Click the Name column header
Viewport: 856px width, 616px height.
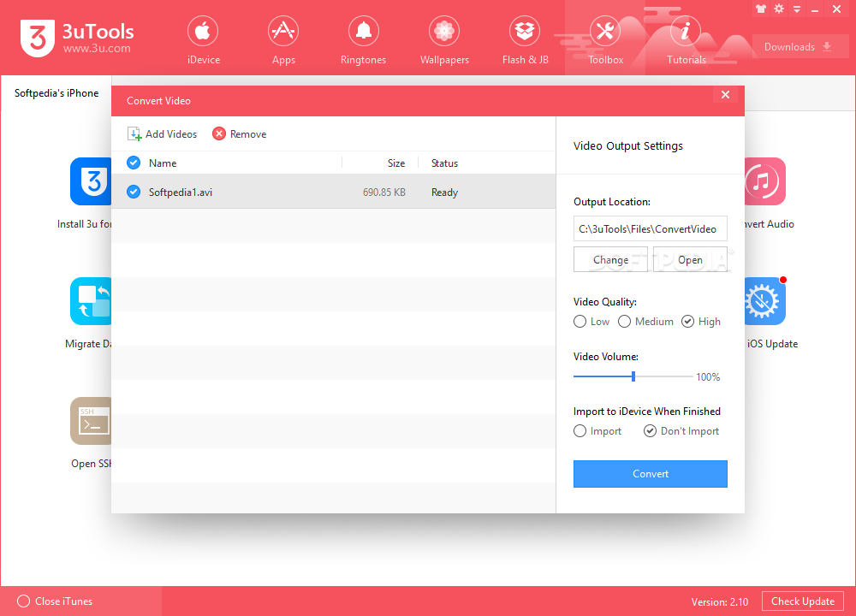163,163
